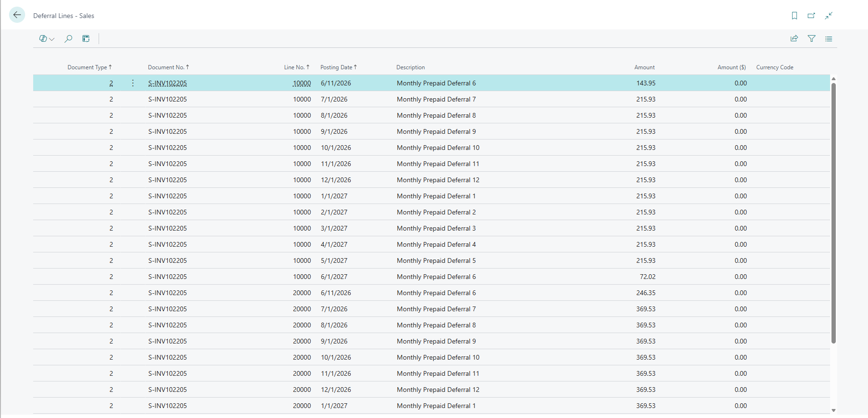
Task: Click the scrollbar thumb of the list
Action: click(x=833, y=213)
